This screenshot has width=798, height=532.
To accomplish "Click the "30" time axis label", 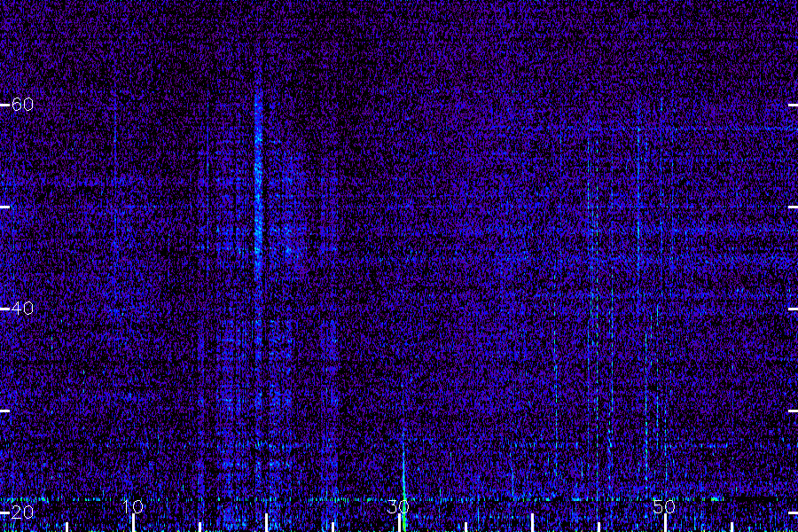I will click(x=397, y=506).
